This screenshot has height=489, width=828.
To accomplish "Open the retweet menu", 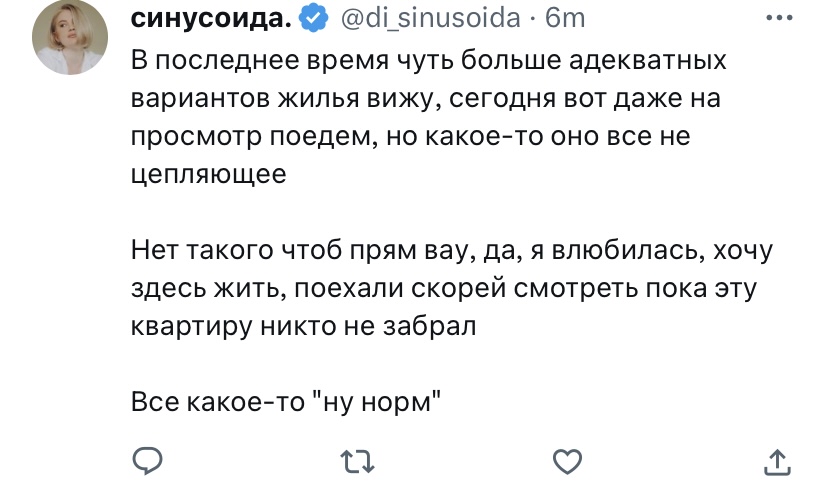I will tap(357, 461).
